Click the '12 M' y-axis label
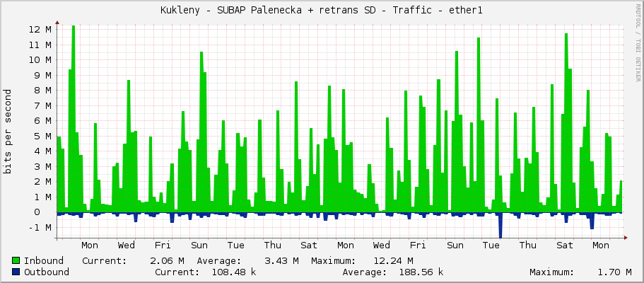The height and width of the screenshot is (283, 644). [40, 30]
